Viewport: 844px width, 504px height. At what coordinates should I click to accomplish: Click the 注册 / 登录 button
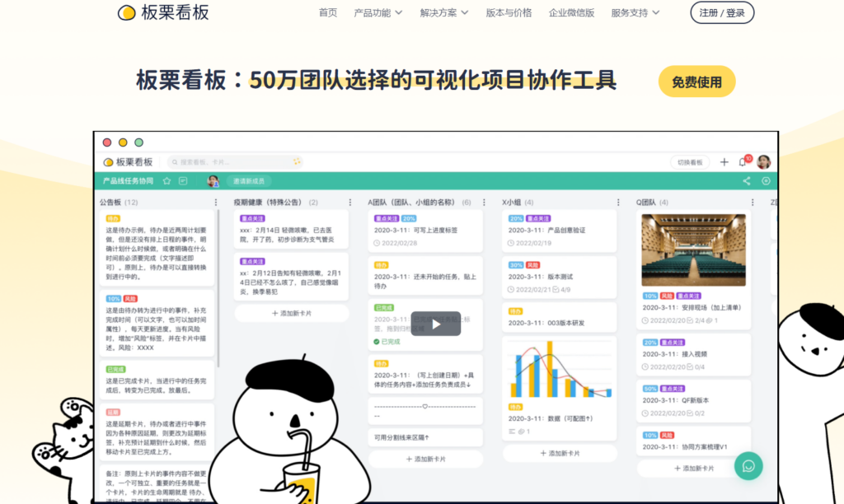(x=721, y=13)
